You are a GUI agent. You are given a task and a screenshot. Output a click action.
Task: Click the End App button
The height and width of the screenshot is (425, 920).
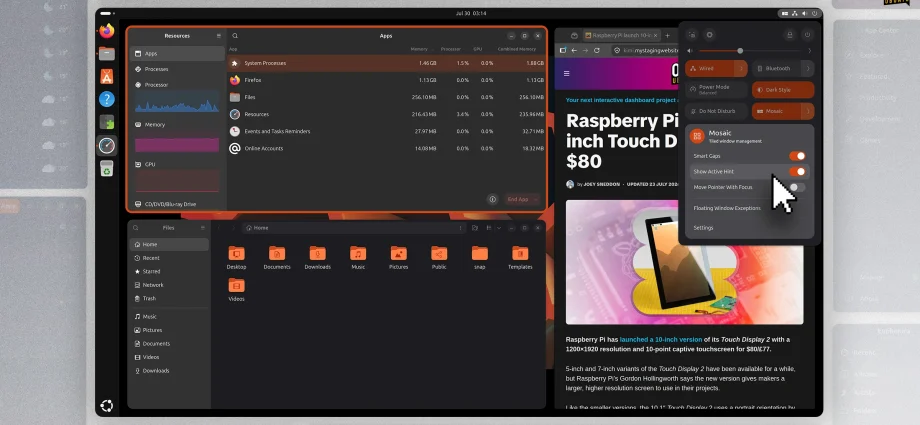pos(517,199)
